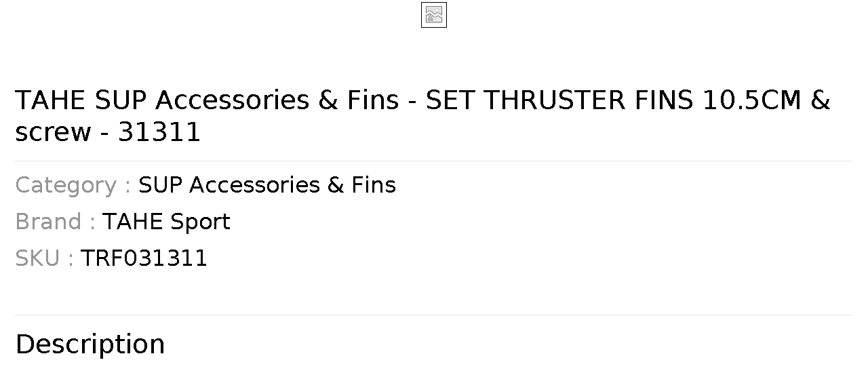
Task: Click the word 'Sport' in the brand value
Action: pos(200,222)
